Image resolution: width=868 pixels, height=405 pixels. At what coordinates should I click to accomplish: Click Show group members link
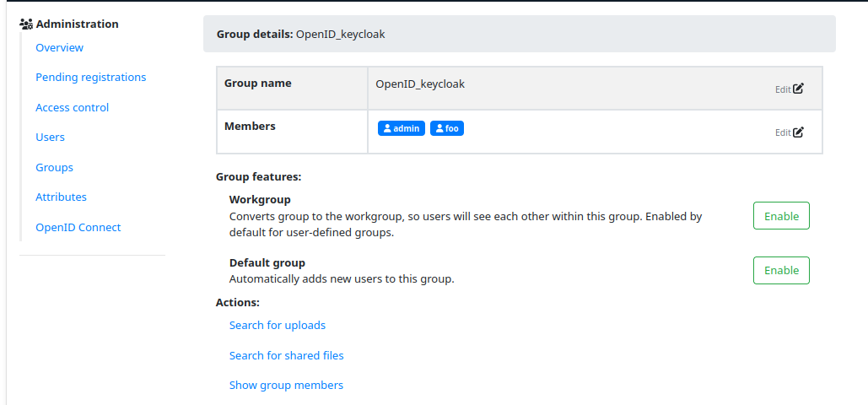286,385
